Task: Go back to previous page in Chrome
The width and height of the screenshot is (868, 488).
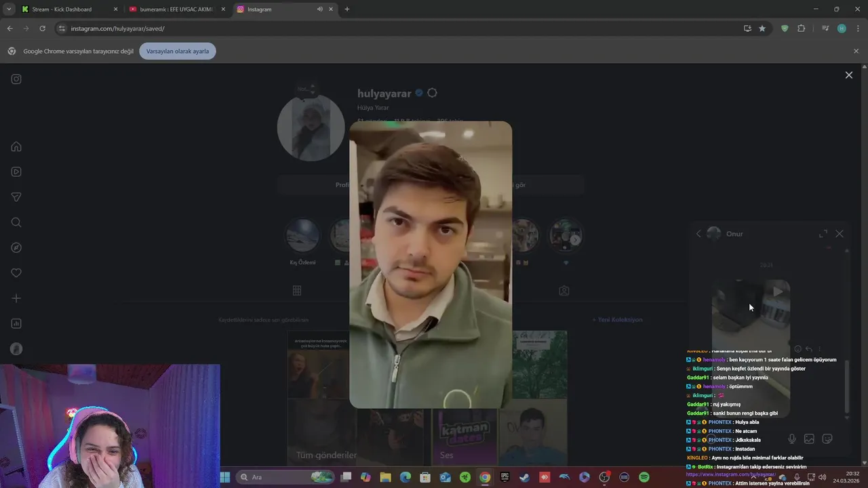Action: [x=9, y=28]
